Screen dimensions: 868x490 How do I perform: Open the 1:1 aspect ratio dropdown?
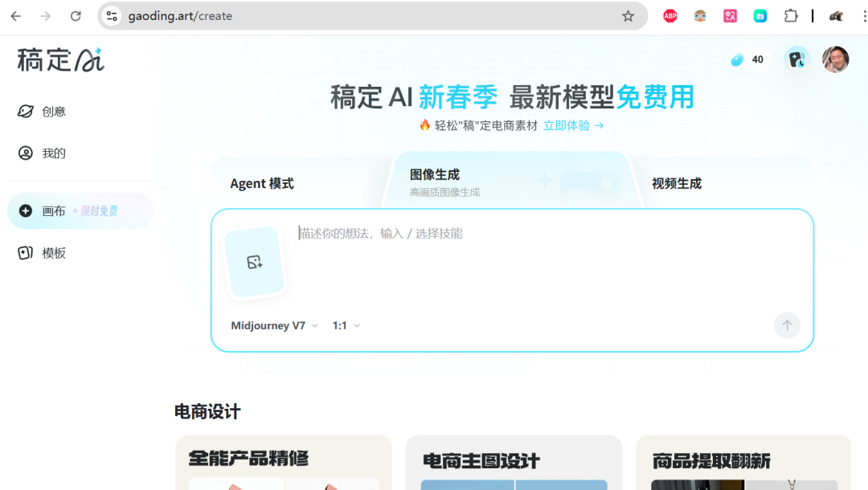(x=345, y=325)
